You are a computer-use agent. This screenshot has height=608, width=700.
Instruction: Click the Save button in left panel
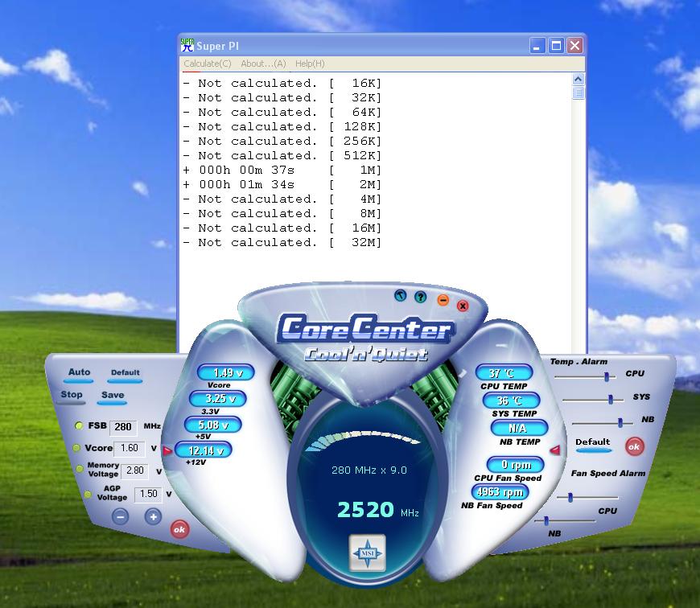point(113,395)
